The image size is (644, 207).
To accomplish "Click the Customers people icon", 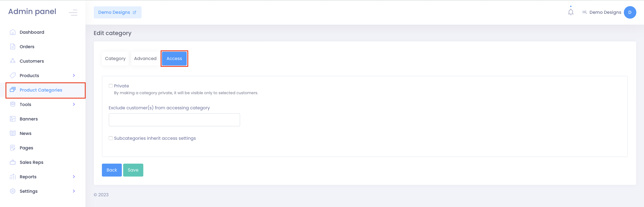I will coord(13,61).
